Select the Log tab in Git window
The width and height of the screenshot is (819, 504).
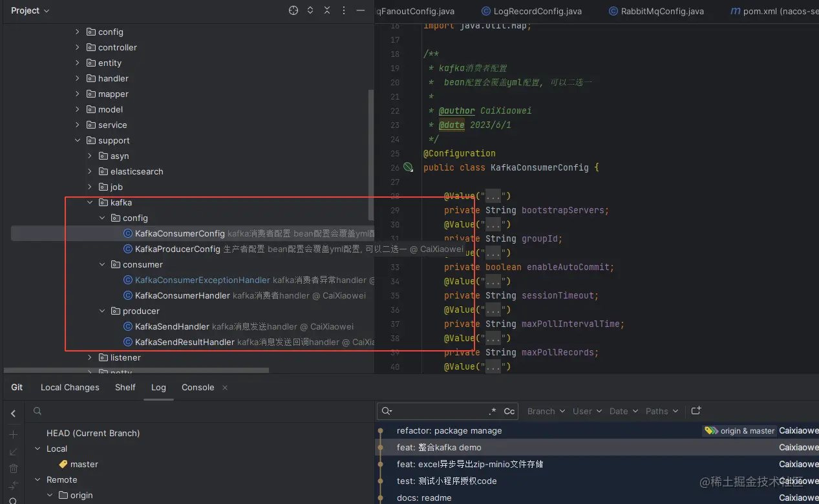click(158, 387)
